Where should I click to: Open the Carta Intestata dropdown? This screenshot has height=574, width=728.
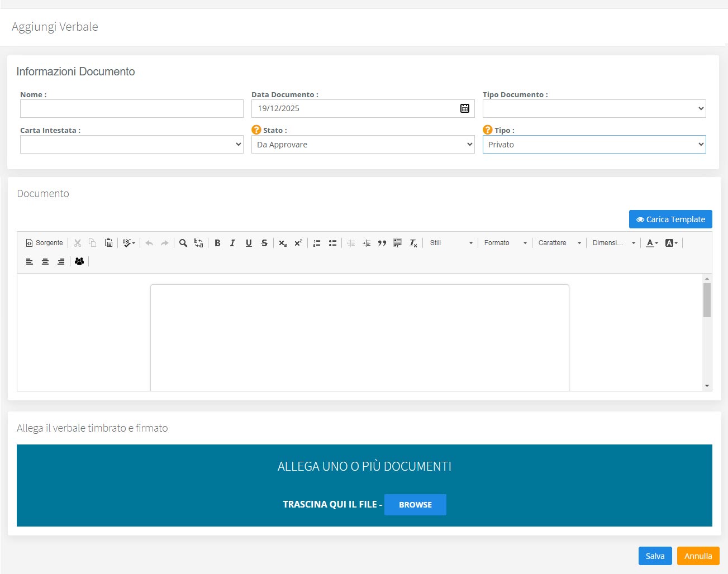[x=131, y=145]
